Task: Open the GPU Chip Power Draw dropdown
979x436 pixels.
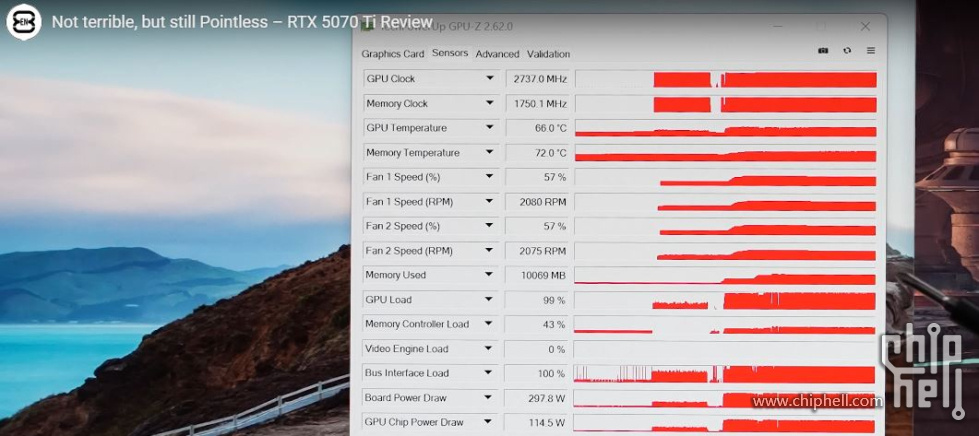Action: pyautogui.click(x=490, y=422)
